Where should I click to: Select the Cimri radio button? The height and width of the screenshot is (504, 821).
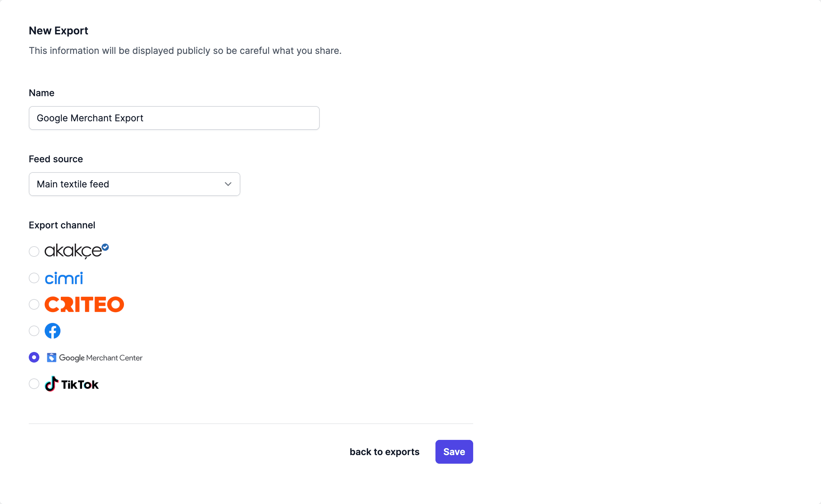point(34,278)
